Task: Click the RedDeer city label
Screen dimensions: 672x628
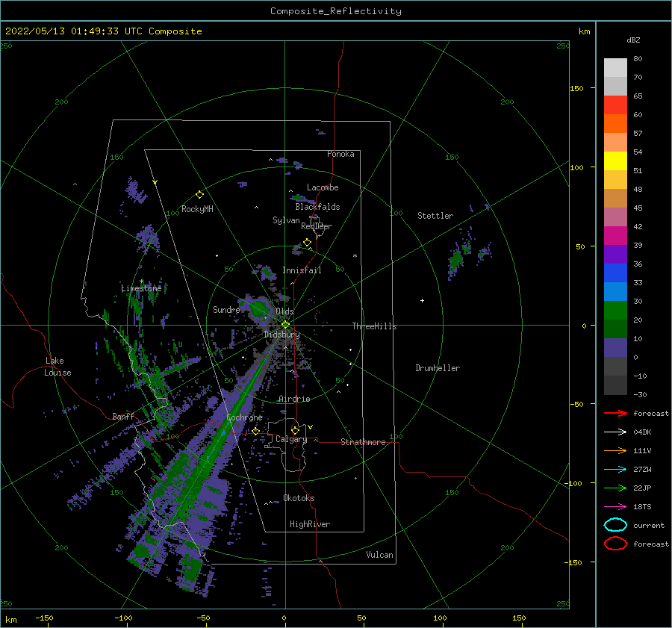Action: coord(317,226)
